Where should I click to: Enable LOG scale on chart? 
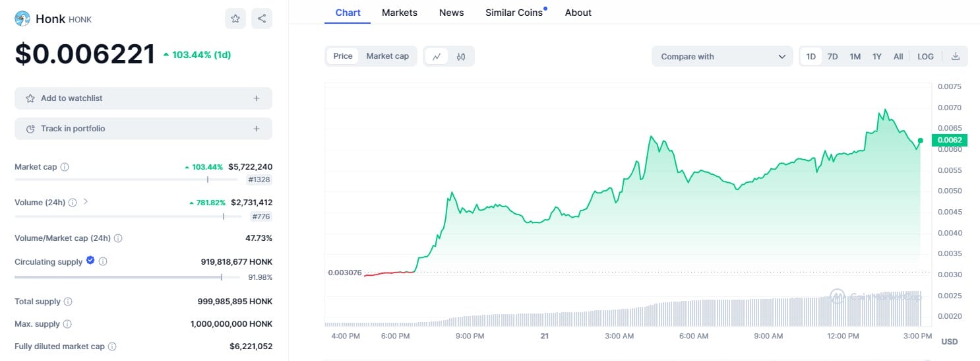[x=925, y=57]
